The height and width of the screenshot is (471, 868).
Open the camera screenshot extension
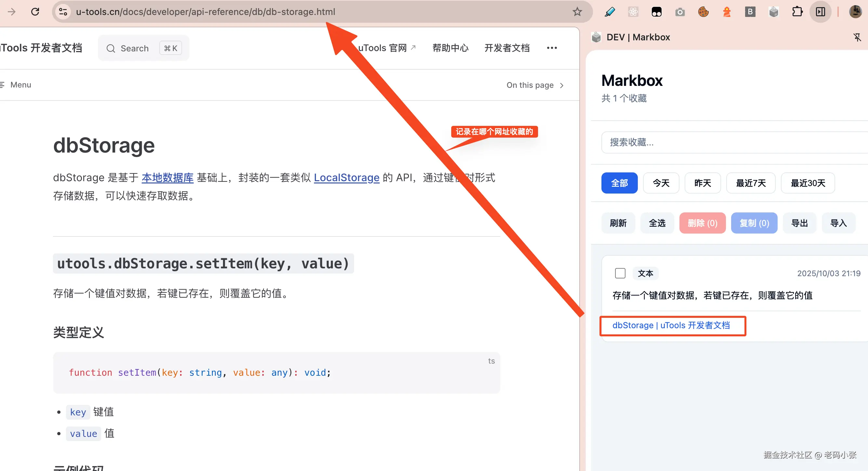(x=680, y=12)
